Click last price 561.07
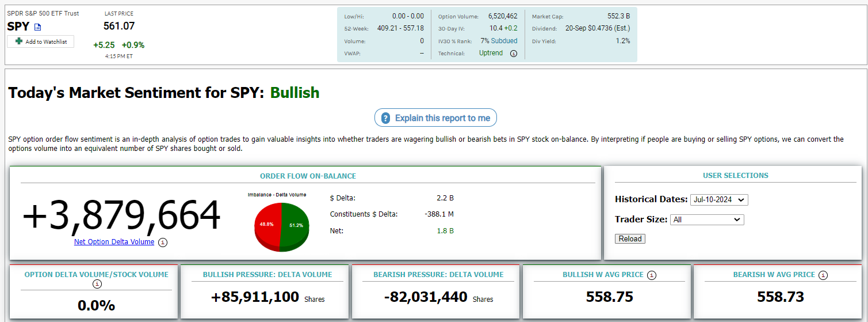The height and width of the screenshot is (322, 868). click(x=119, y=26)
